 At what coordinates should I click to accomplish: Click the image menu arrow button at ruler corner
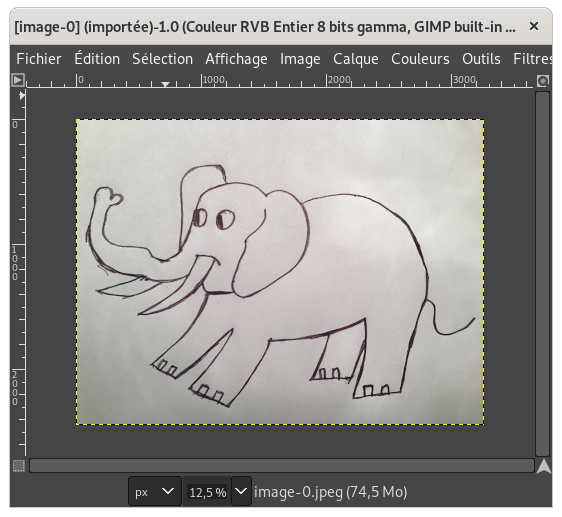[18, 80]
